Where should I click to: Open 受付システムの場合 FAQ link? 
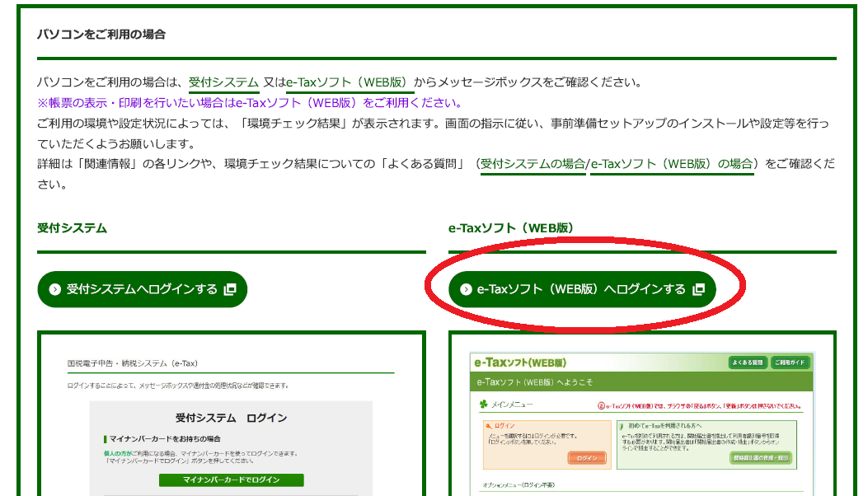533,164
